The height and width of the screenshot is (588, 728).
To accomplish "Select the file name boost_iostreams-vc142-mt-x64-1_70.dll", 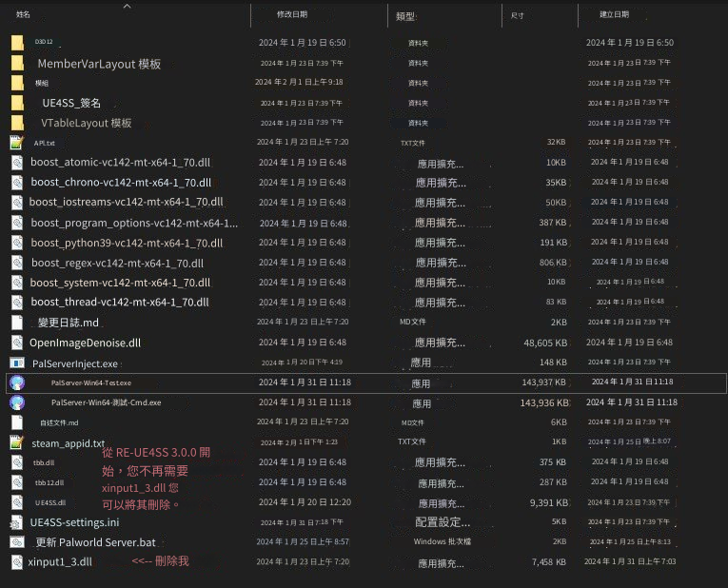I will (126, 203).
